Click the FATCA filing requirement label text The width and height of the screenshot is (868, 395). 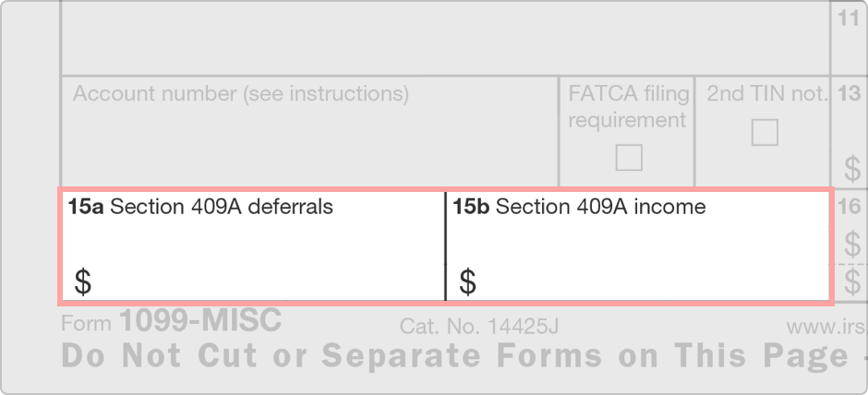pyautogui.click(x=629, y=107)
